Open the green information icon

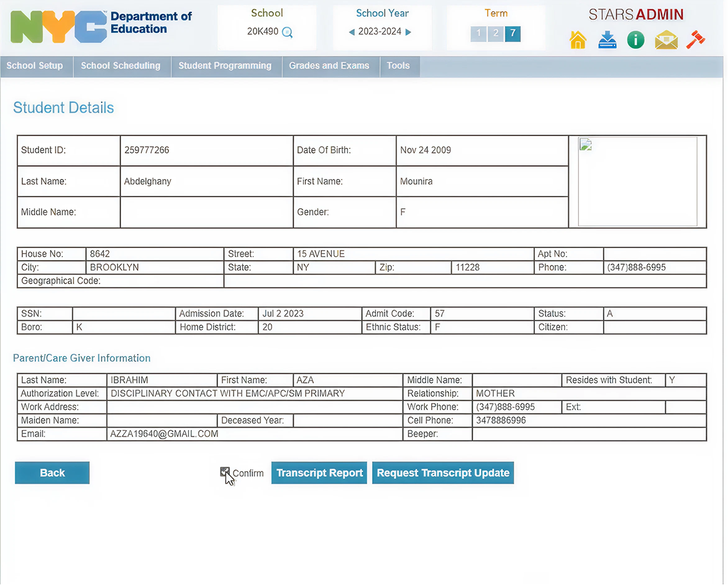(635, 40)
